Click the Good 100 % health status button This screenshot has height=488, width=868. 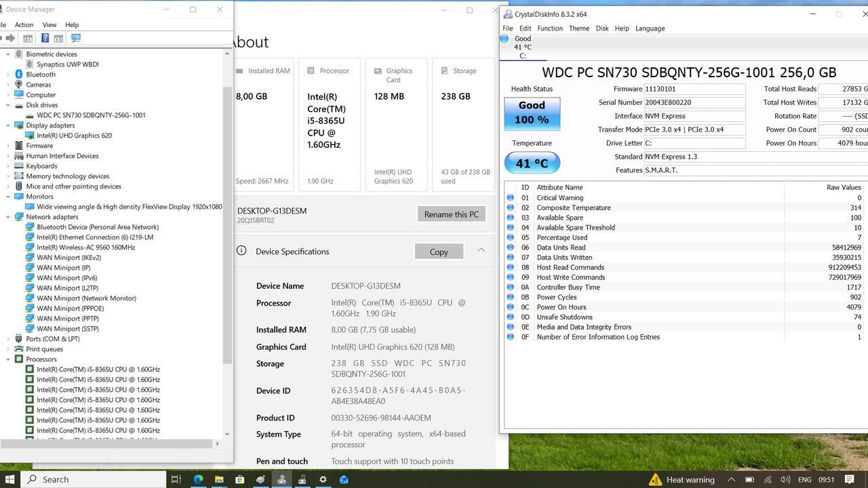(x=532, y=113)
